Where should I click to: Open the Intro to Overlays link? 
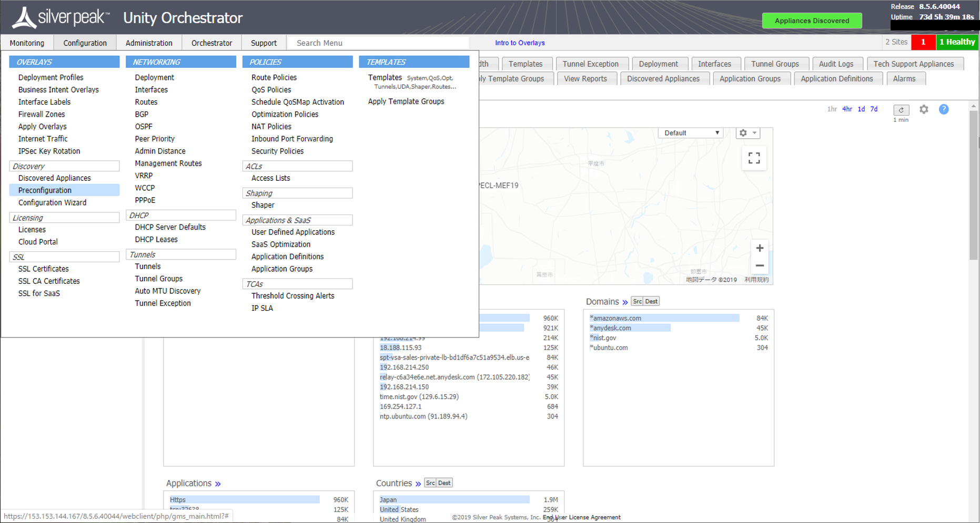click(520, 43)
